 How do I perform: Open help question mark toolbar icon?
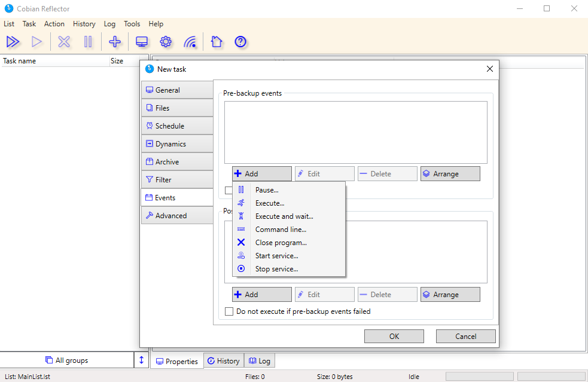(240, 42)
